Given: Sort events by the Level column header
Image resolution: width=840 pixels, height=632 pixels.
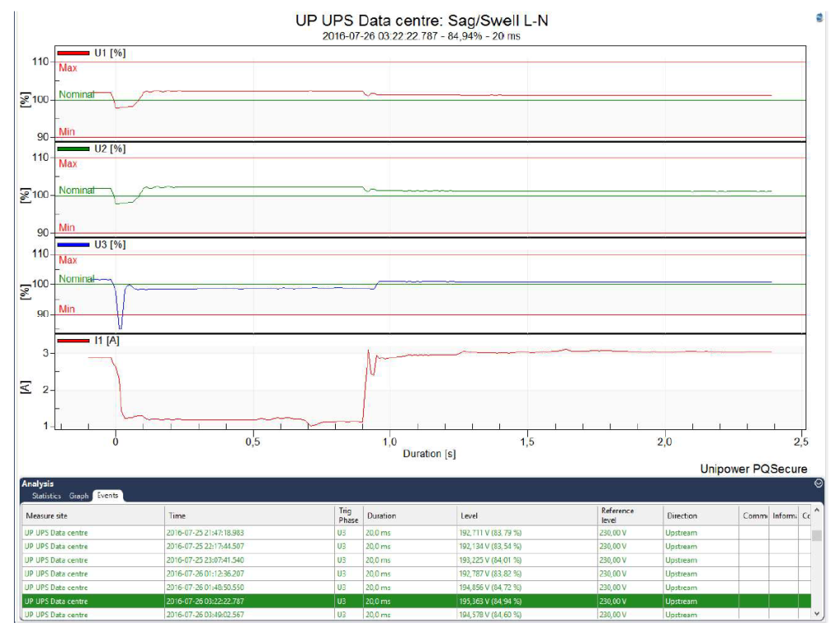Looking at the screenshot, I should pos(527,515).
